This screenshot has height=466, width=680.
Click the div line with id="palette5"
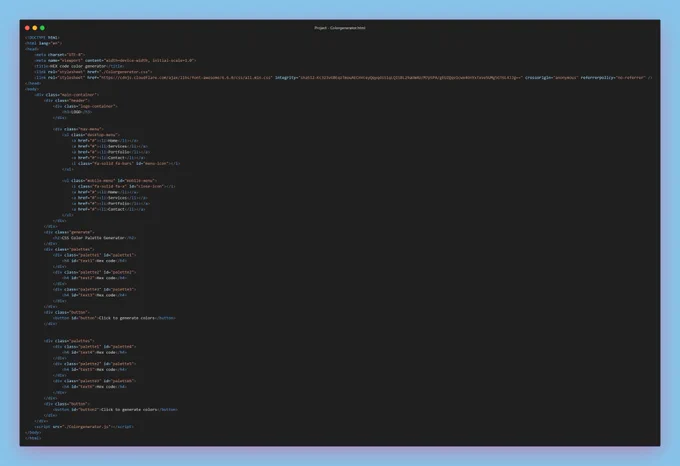95,364
